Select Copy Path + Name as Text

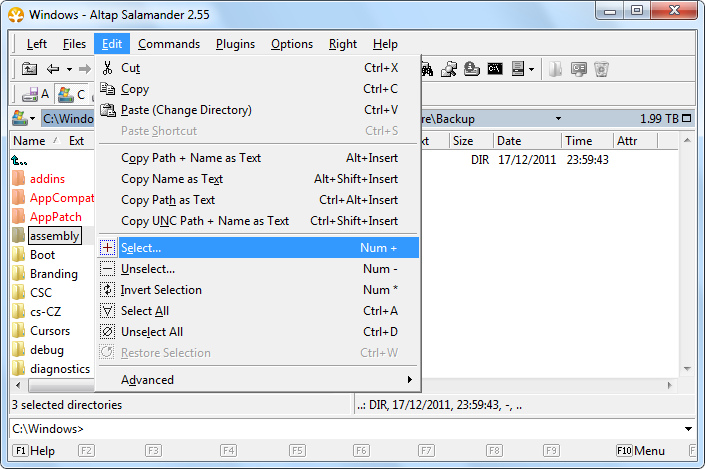point(259,158)
